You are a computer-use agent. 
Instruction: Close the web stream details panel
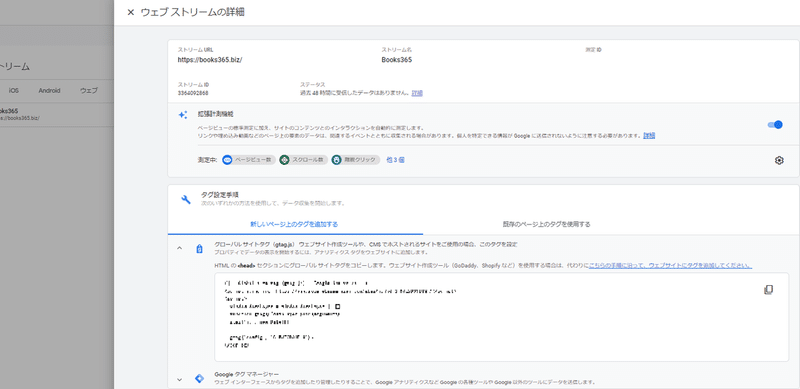coord(131,12)
